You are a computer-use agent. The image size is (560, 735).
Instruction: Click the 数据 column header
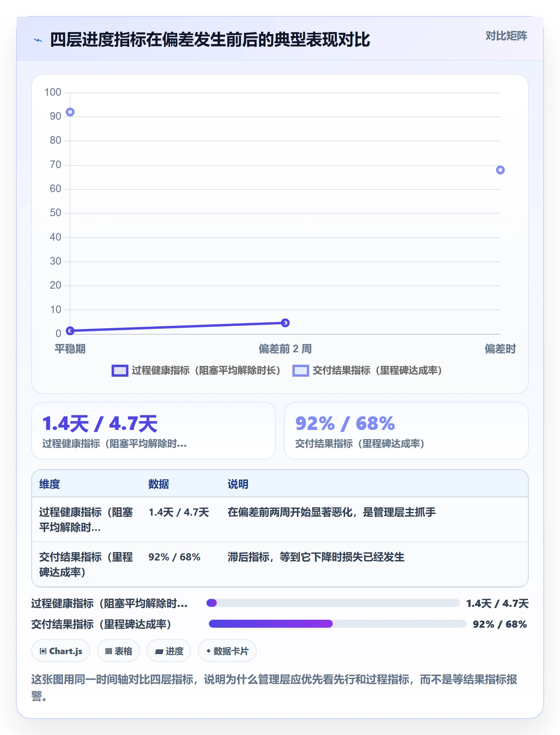tap(158, 484)
